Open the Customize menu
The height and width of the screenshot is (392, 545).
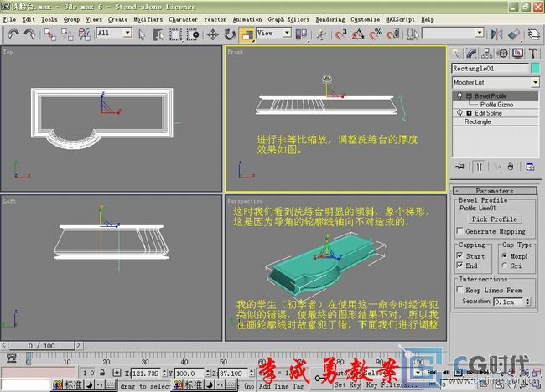pos(365,19)
